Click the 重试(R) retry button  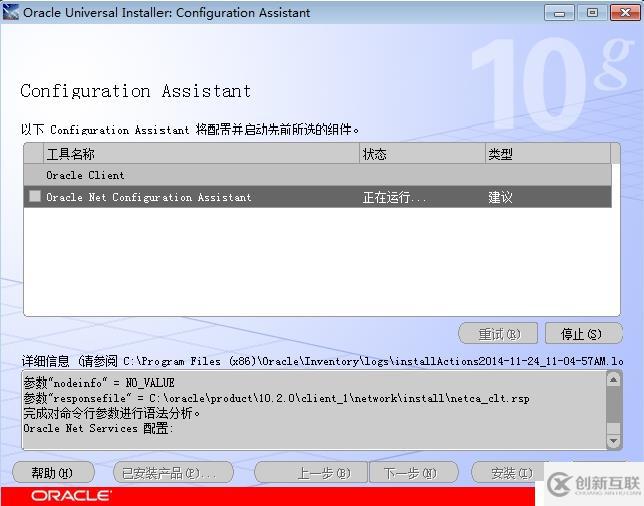pyautogui.click(x=498, y=334)
